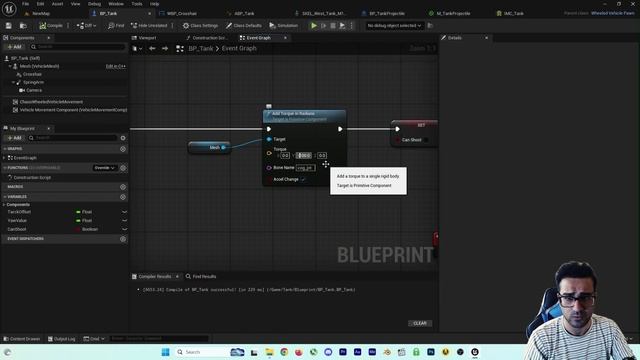Select ChaosWheeledVehicleMovement component
The image size is (640, 360).
(51, 102)
